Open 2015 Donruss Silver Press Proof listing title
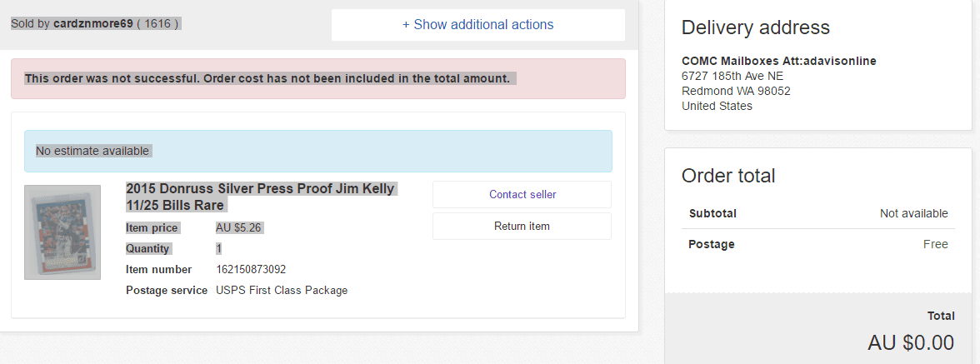 click(x=262, y=197)
